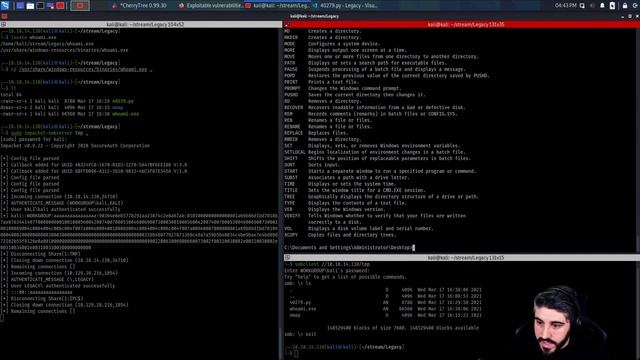The image size is (640, 360).
Task: Switch to kali@kali terminal taskbar entry
Action: pyautogui.click(x=278, y=6)
